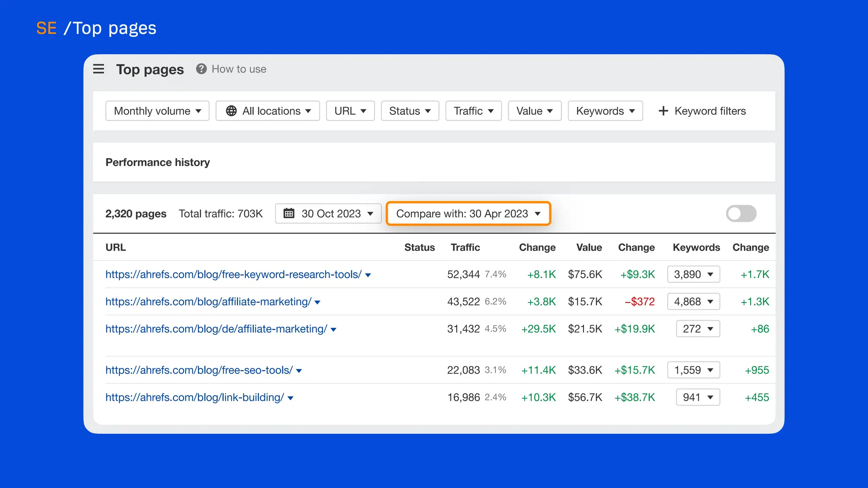This screenshot has height=488, width=868.
Task: Click the $33.6K value cell
Action: (585, 370)
